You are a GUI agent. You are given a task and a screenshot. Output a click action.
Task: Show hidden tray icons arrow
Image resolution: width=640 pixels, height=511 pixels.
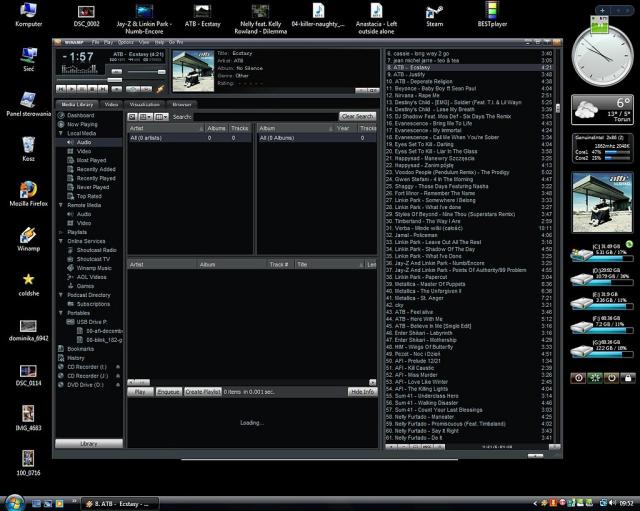535,504
